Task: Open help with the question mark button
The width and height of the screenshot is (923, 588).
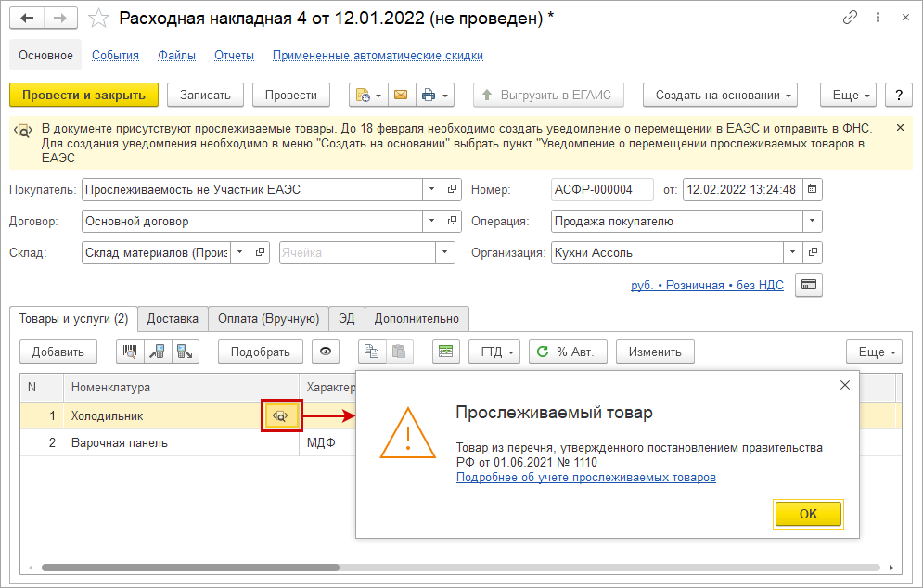Action: tap(899, 95)
